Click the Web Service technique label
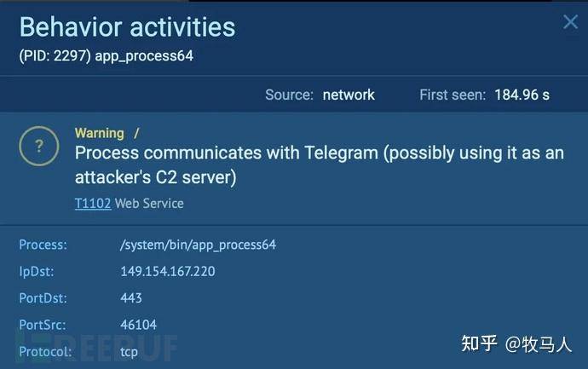Screen dimensions: 588x369 click(x=149, y=204)
